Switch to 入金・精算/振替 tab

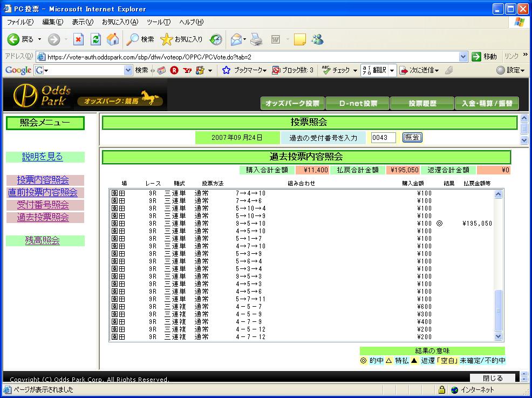coord(487,104)
